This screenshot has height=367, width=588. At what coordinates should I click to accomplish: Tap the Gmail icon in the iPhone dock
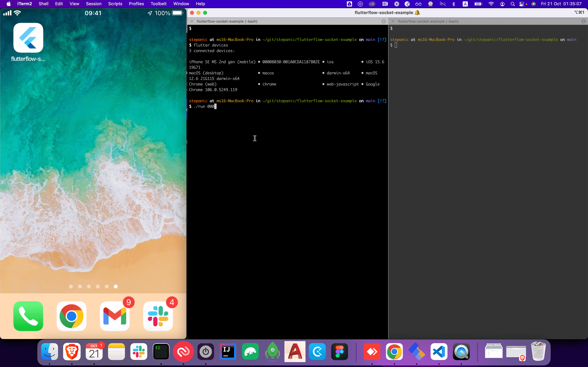click(115, 316)
